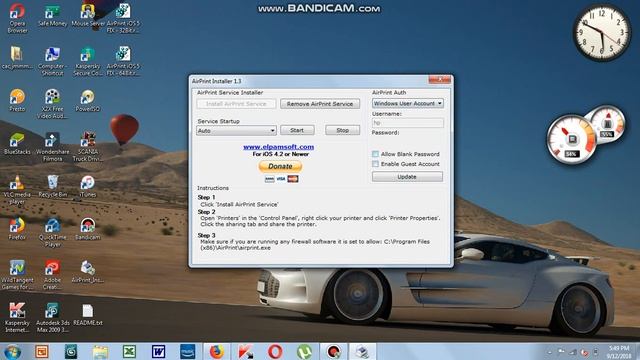Open Word from the taskbar

click(158, 351)
